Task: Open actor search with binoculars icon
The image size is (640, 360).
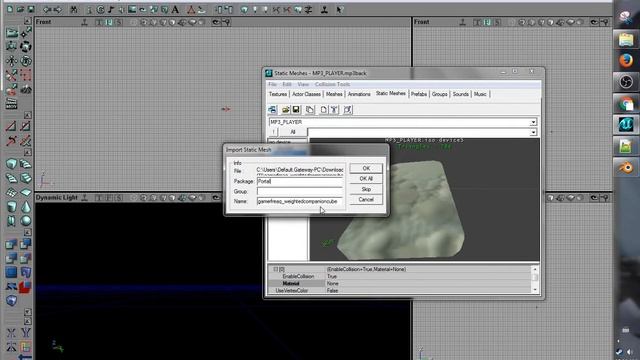Action: [x=74, y=9]
